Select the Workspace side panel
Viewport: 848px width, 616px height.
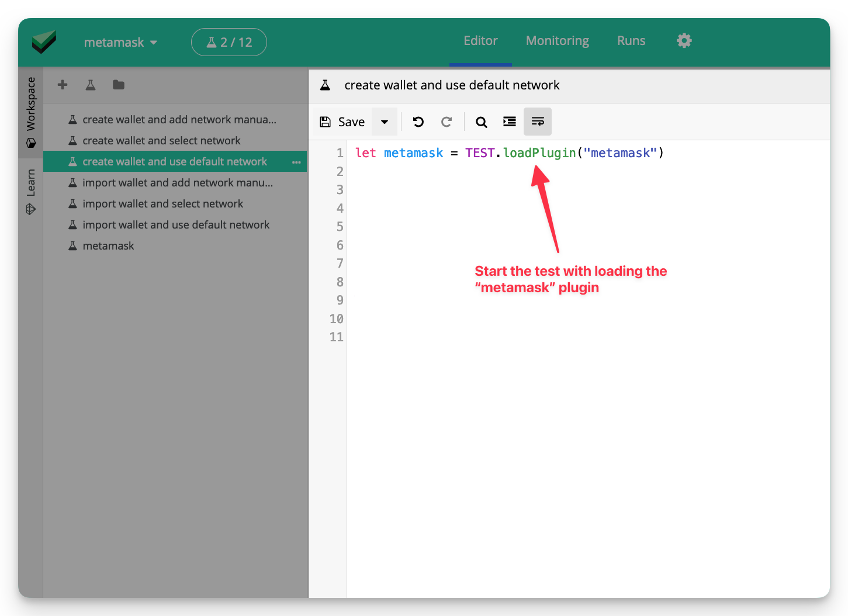coord(31,112)
